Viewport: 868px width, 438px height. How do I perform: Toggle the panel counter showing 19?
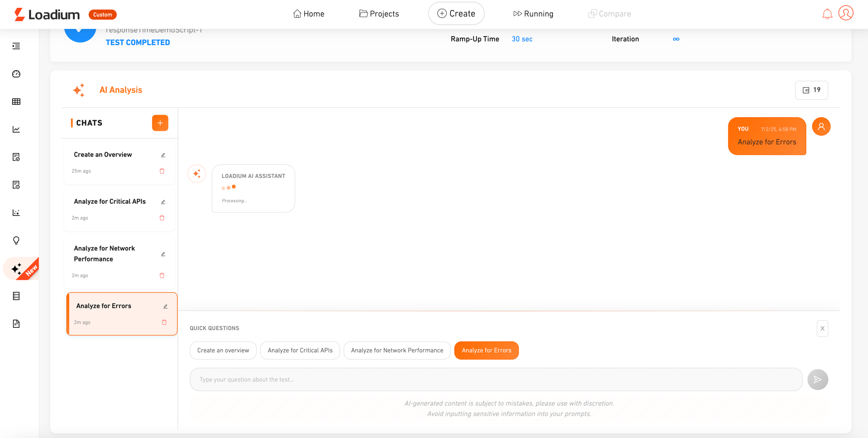[x=811, y=90]
